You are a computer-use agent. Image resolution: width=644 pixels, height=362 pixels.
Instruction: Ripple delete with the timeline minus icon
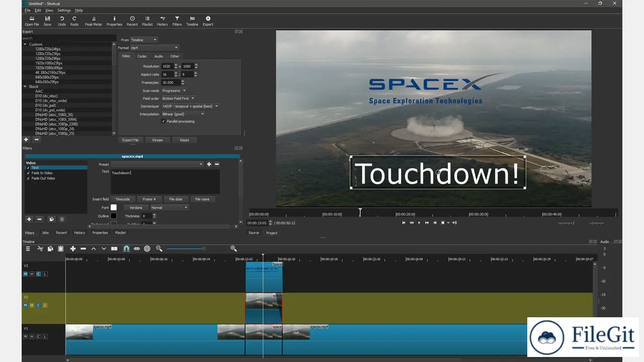[x=84, y=248]
